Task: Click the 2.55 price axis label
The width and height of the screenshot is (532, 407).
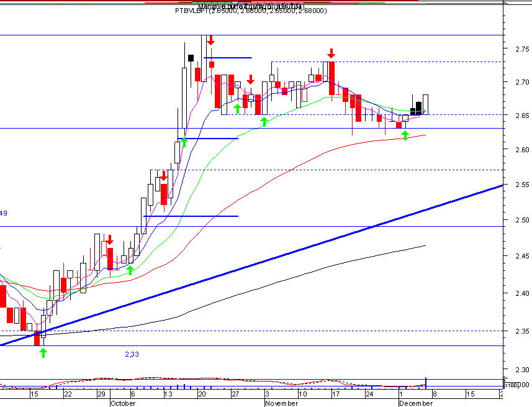Action: 522,185
